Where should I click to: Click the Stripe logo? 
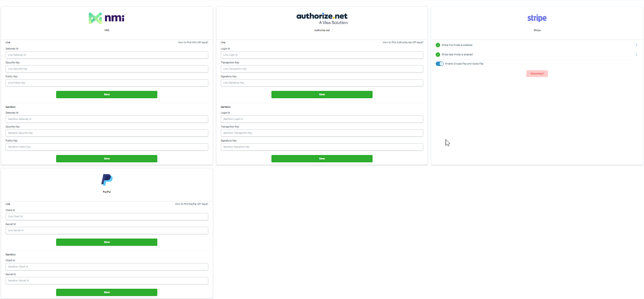pos(537,18)
